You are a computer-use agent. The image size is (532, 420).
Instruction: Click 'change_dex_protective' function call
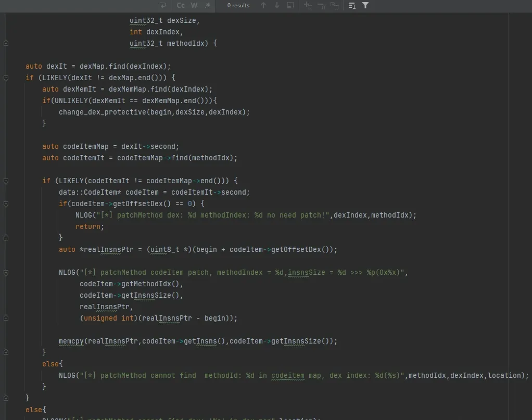point(103,112)
